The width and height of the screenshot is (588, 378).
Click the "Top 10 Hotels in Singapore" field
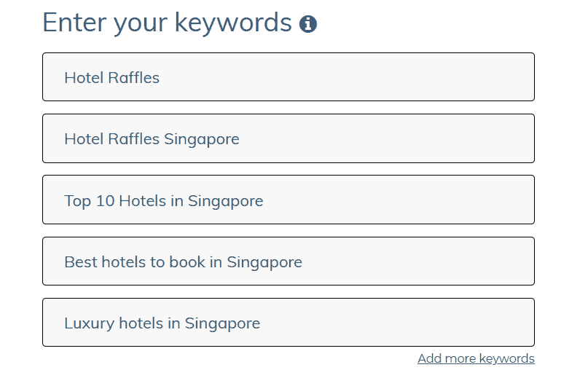[x=288, y=200]
